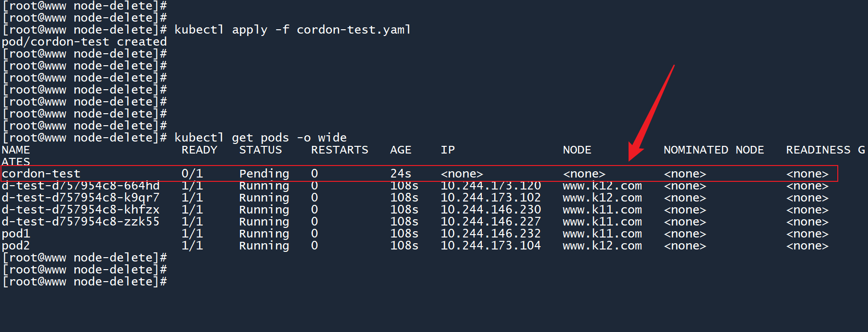Click the RESTARTS column header
This screenshot has width=868, height=332.
point(339,150)
